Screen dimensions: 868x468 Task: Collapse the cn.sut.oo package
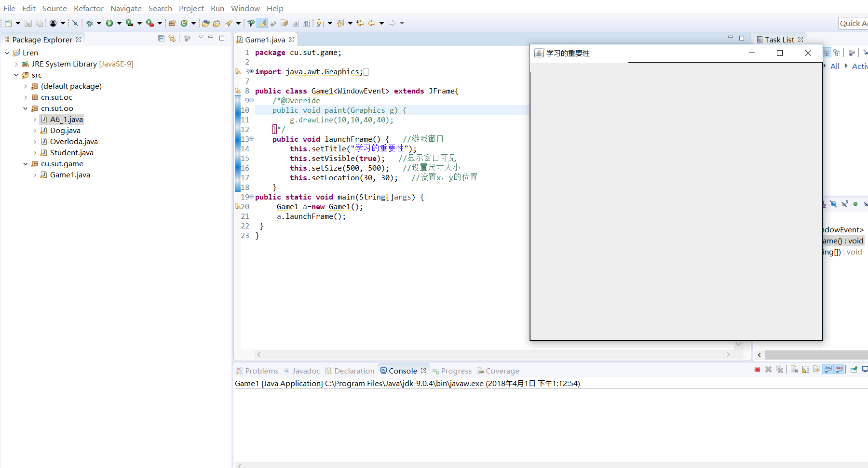[x=25, y=108]
